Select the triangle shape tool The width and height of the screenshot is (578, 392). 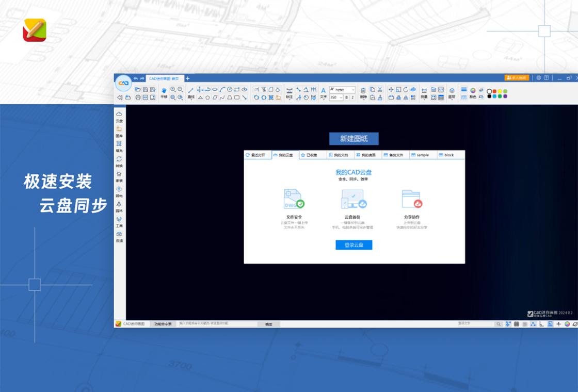[200, 97]
